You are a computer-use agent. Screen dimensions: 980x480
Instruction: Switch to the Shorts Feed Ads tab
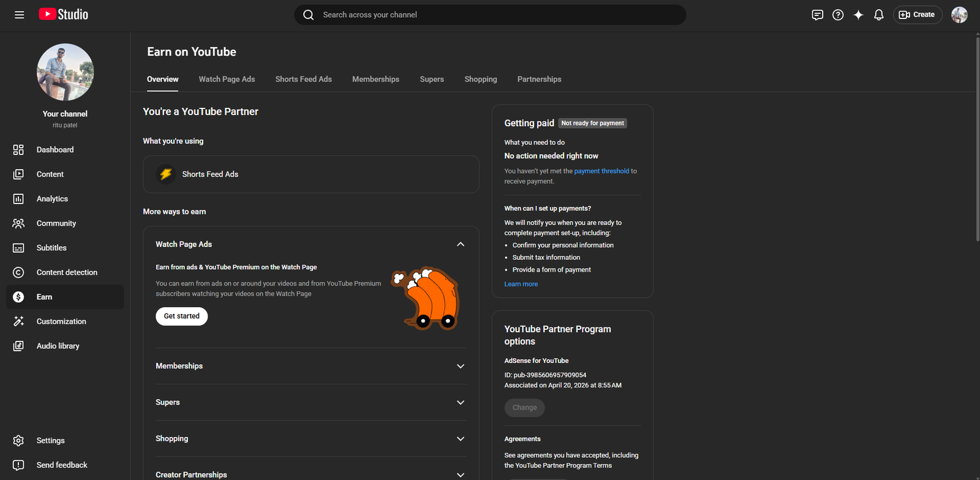click(x=303, y=79)
